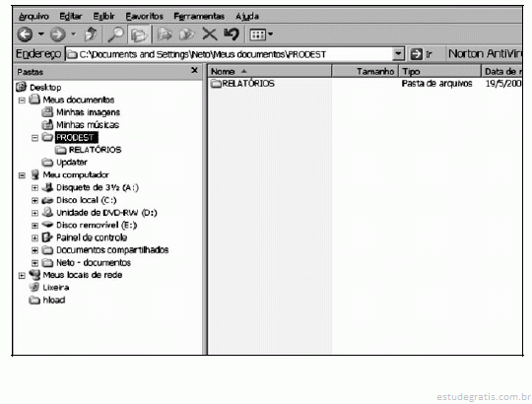Select the RELATÓRIOS folder in file list
Image resolution: width=532 pixels, height=404 pixels.
coord(242,84)
